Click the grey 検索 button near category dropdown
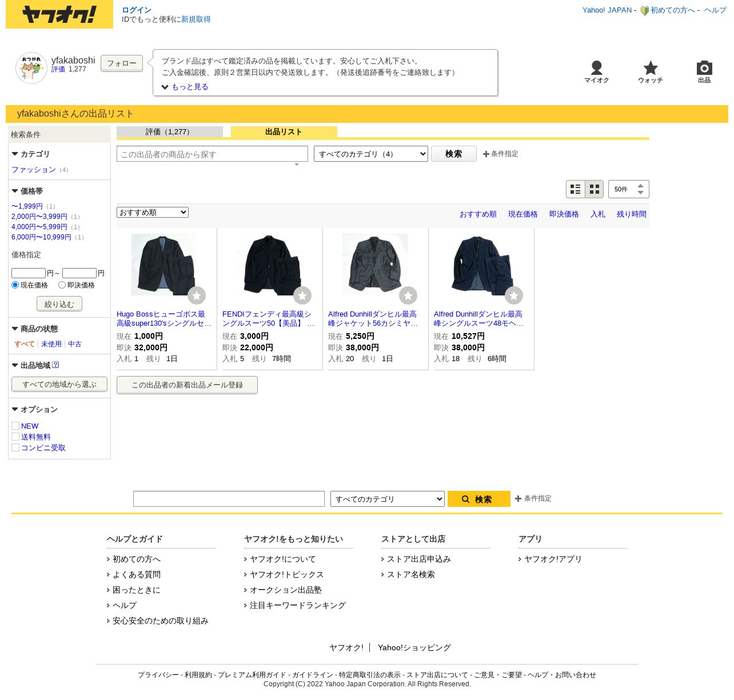Viewport: 734px width, 700px height. coord(454,154)
